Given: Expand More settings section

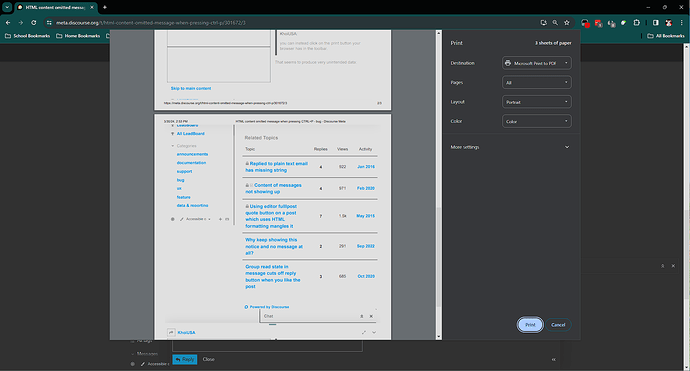Looking at the screenshot, I should pos(510,147).
